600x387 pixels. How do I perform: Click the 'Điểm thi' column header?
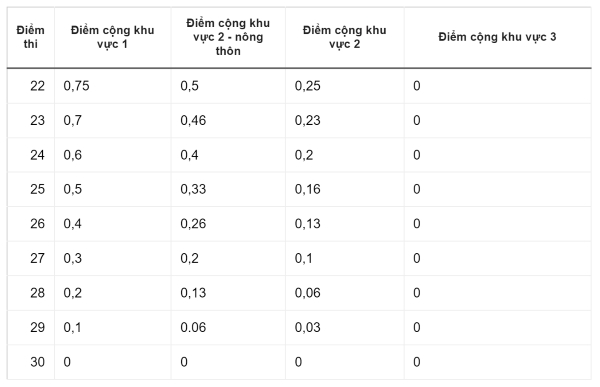31,37
